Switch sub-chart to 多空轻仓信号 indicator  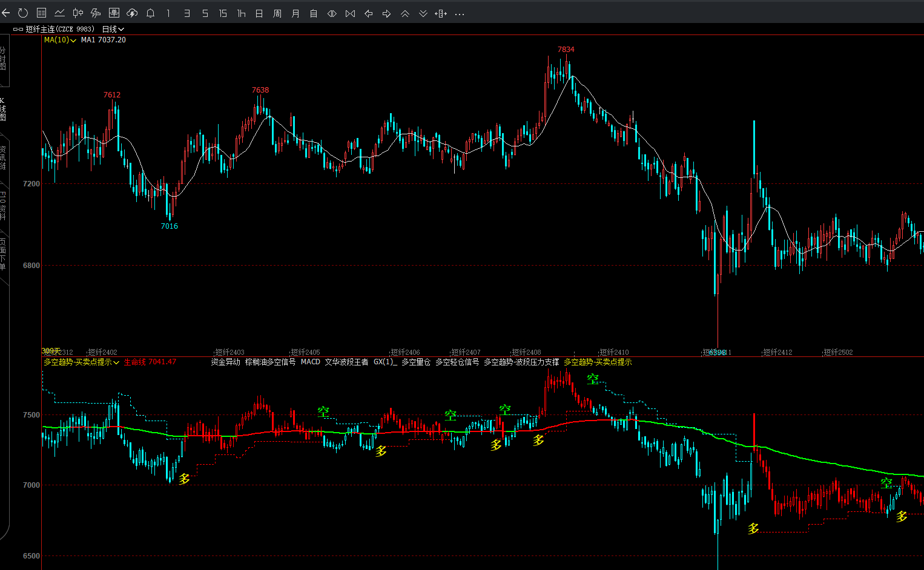(x=457, y=362)
